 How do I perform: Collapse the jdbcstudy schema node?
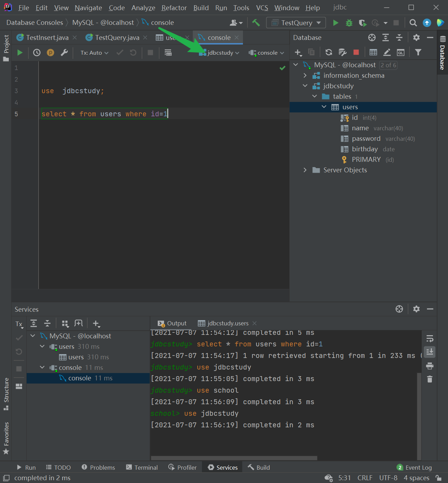[305, 86]
